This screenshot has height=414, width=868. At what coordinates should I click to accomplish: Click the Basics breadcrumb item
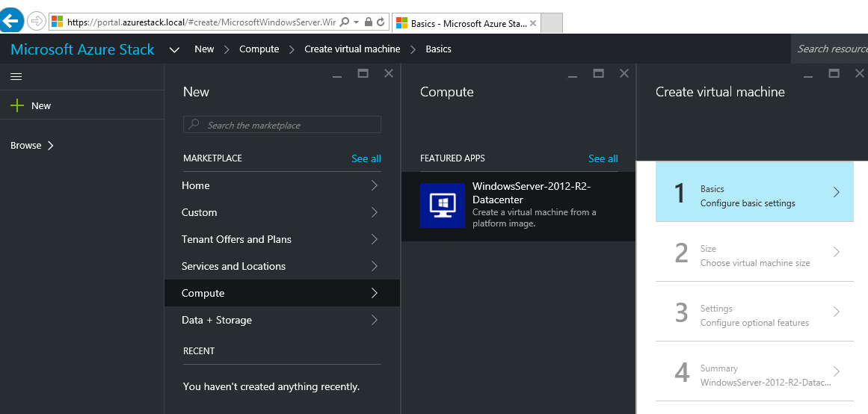[438, 49]
